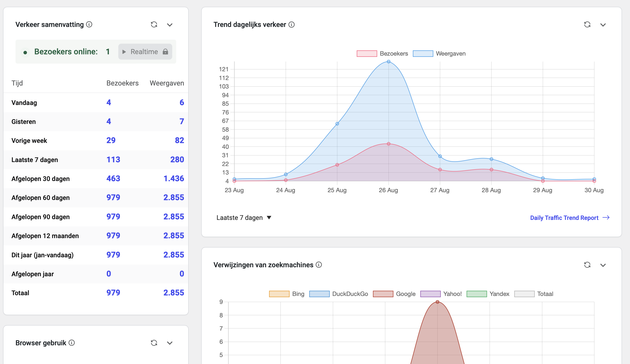Open info tooltip for Verkeer samenvatting

pyautogui.click(x=89, y=24)
